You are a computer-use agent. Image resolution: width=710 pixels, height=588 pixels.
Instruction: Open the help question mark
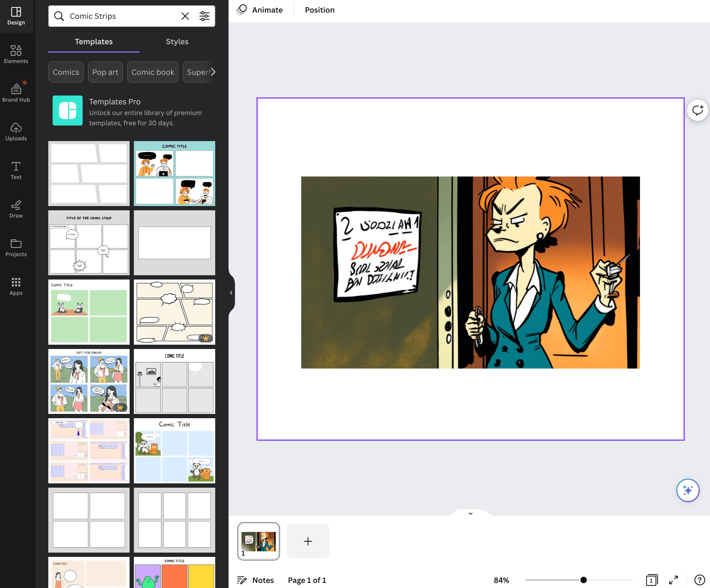(x=699, y=580)
